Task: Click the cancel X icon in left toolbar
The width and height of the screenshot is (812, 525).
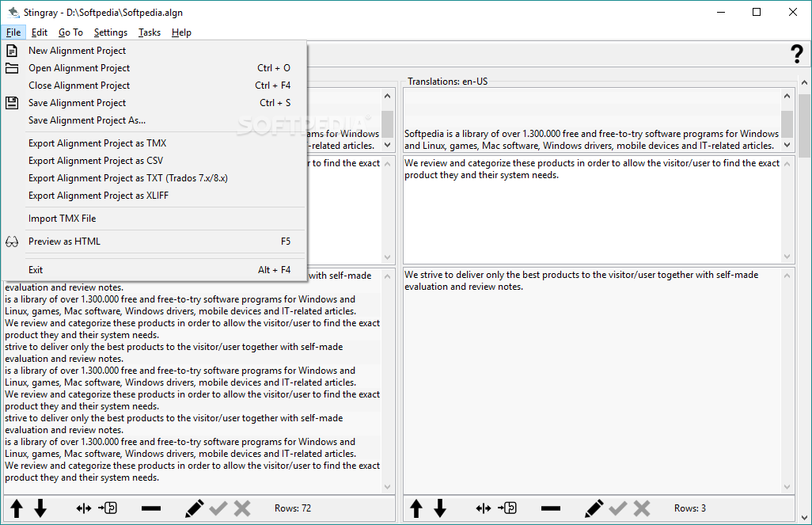Action: (x=242, y=508)
